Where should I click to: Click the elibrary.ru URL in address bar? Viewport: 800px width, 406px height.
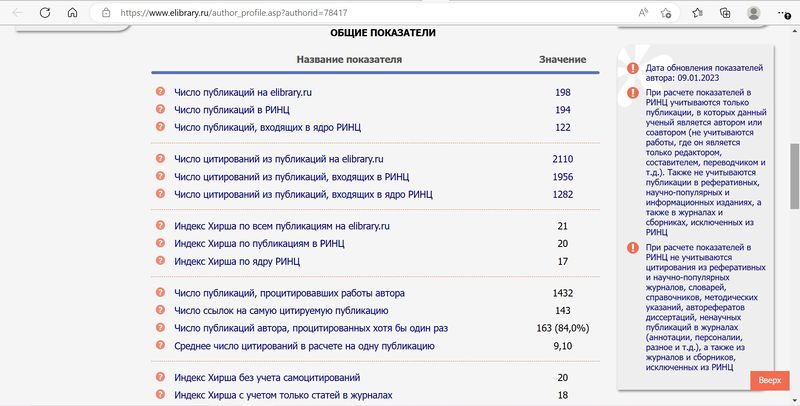[234, 13]
